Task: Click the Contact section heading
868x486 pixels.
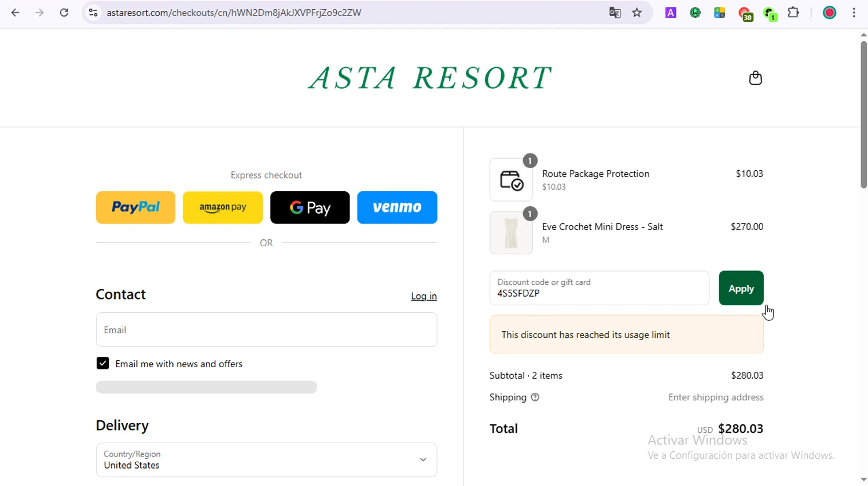Action: [120, 294]
